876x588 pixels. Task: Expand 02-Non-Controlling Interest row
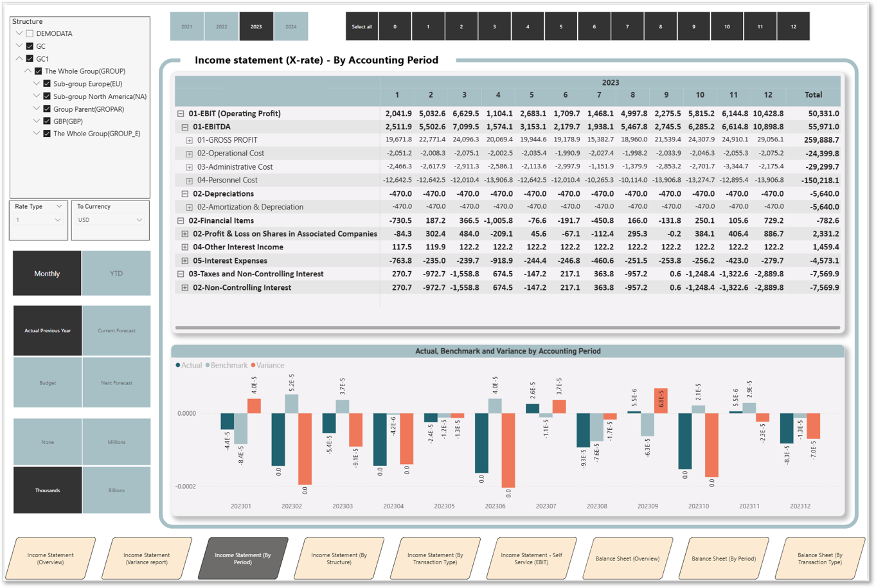click(185, 288)
